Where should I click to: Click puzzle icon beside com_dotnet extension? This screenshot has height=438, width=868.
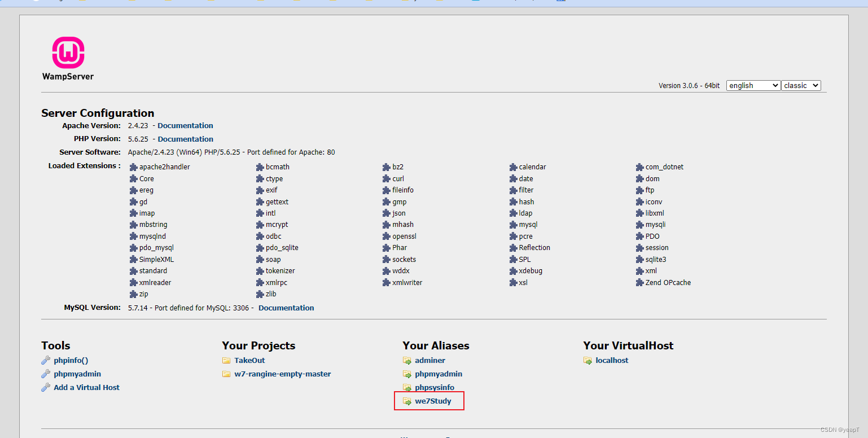tap(639, 167)
